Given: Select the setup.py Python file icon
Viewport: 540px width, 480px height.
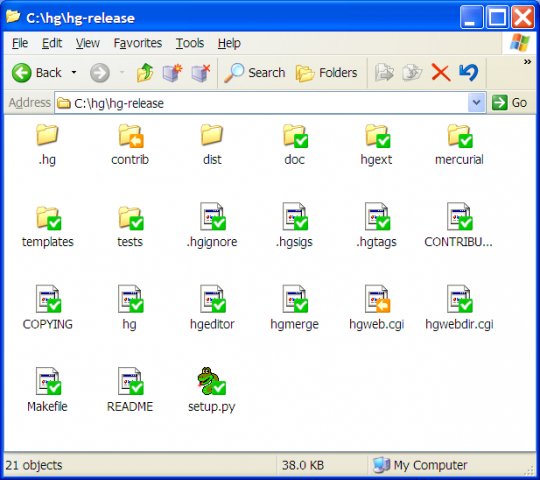Looking at the screenshot, I should 211,381.
